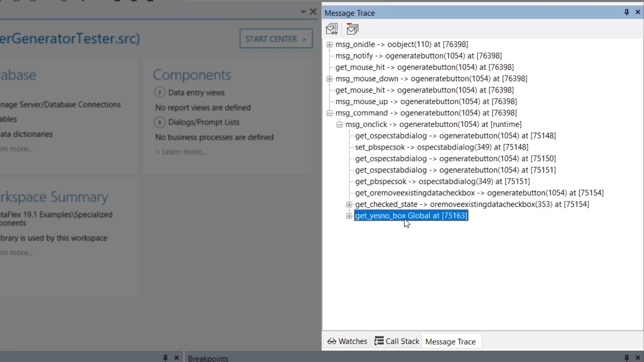Click the Call Stack tab icon
The height and width of the screenshot is (362, 644).
(x=379, y=341)
